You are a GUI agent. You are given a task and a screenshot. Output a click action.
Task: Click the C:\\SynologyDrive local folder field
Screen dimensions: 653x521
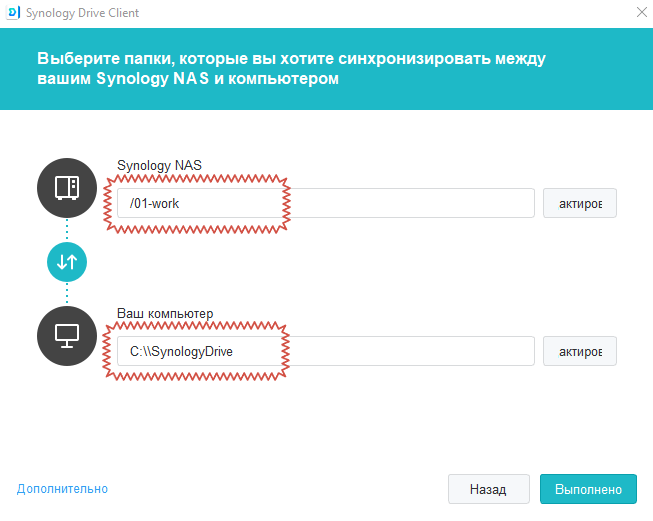click(x=326, y=351)
